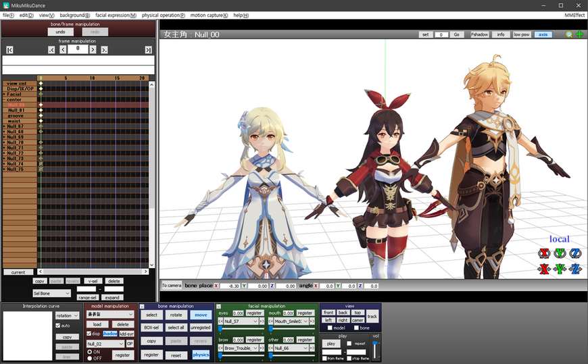Go to the next keyframe (>.) button
This screenshot has width=588, height=364.
[104, 50]
